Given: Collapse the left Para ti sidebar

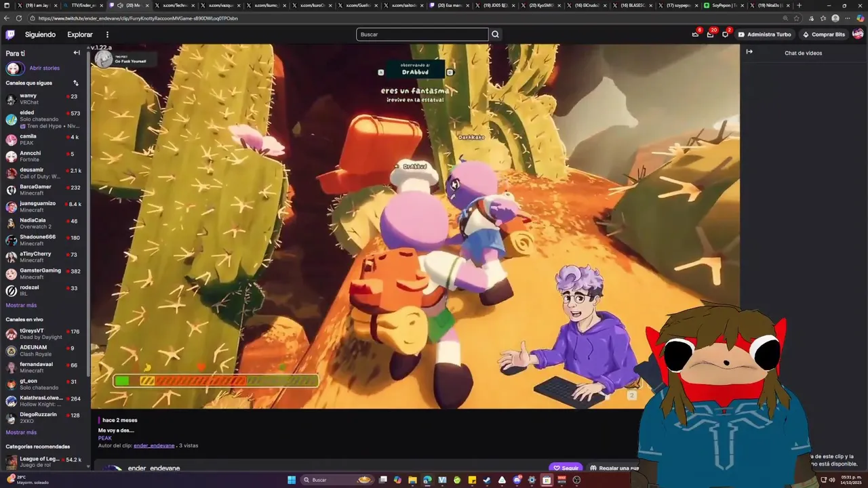Looking at the screenshot, I should point(77,53).
